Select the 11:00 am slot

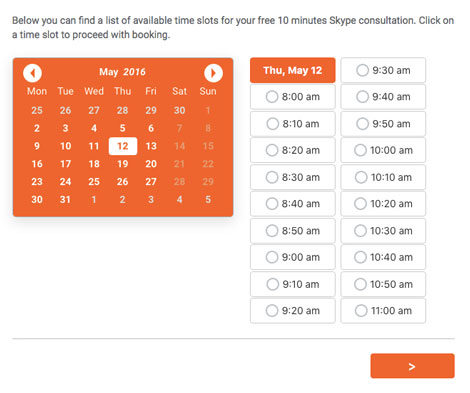(x=383, y=311)
